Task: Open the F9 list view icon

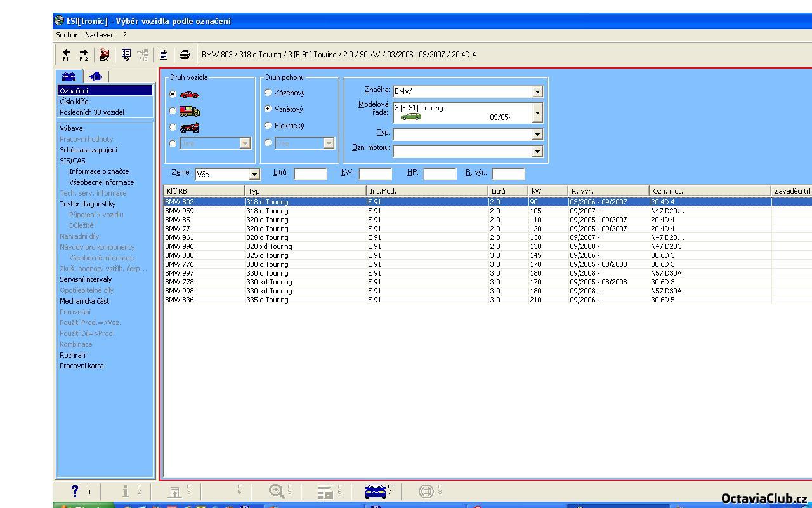Action: 126,55
